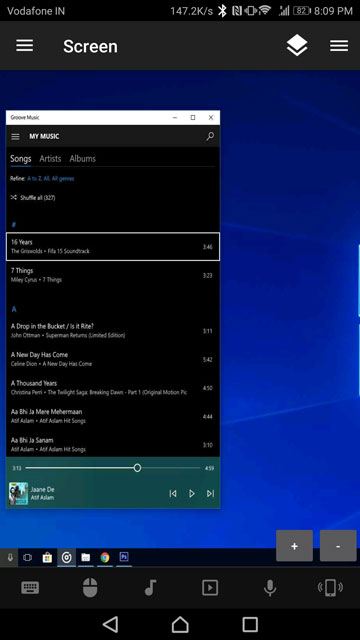Click the Jaane De now playing title
Image resolution: width=360 pixels, height=640 pixels.
[x=42, y=489]
